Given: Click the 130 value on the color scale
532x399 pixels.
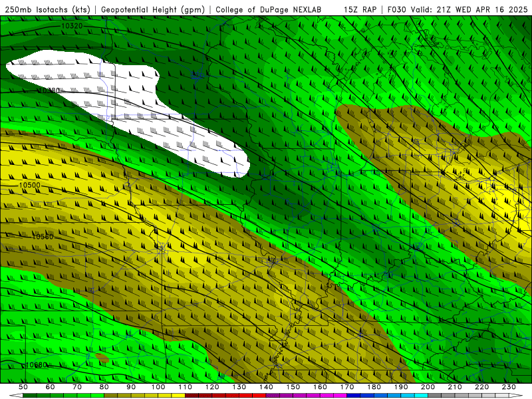Looking at the screenshot, I should click(x=239, y=387).
